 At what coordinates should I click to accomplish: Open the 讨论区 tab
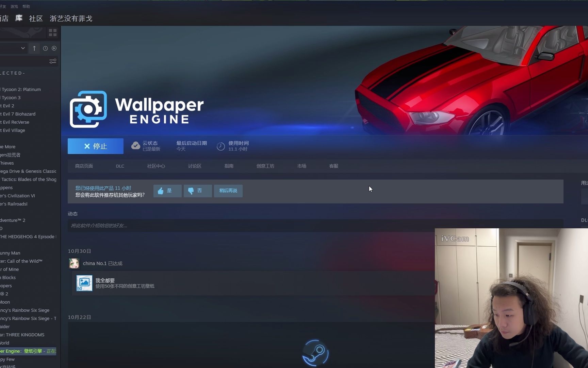195,166
